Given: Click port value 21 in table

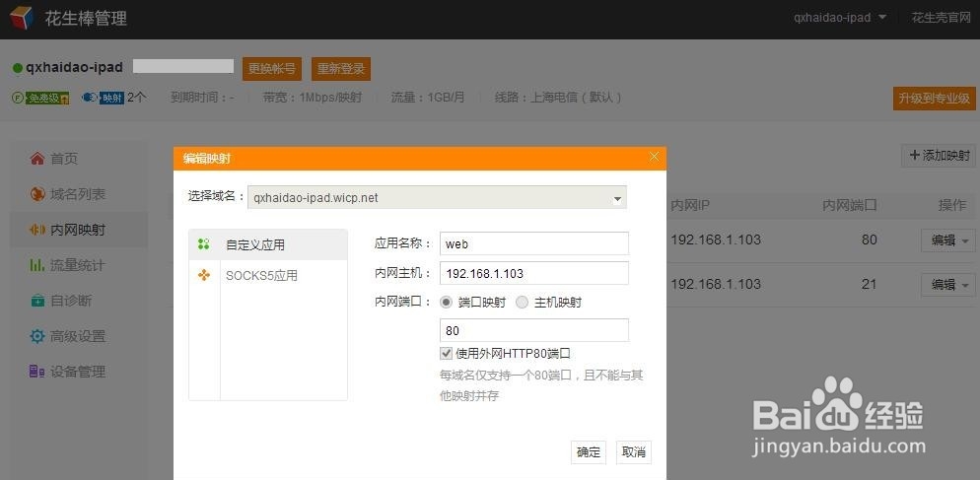Looking at the screenshot, I should (x=869, y=285).
